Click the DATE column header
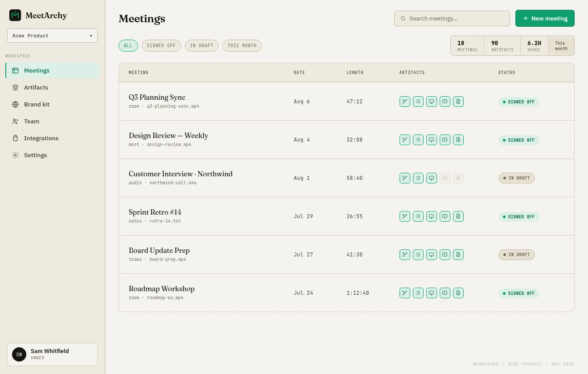This screenshot has width=588, height=374. [299, 73]
